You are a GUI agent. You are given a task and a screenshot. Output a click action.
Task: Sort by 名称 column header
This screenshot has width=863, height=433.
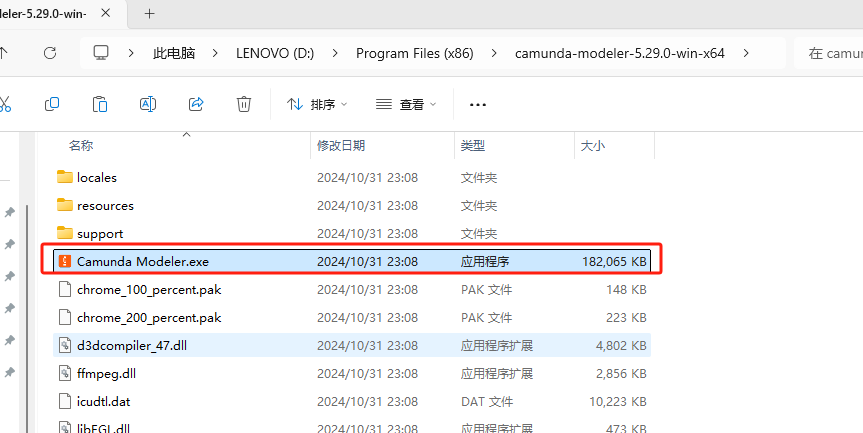click(81, 146)
